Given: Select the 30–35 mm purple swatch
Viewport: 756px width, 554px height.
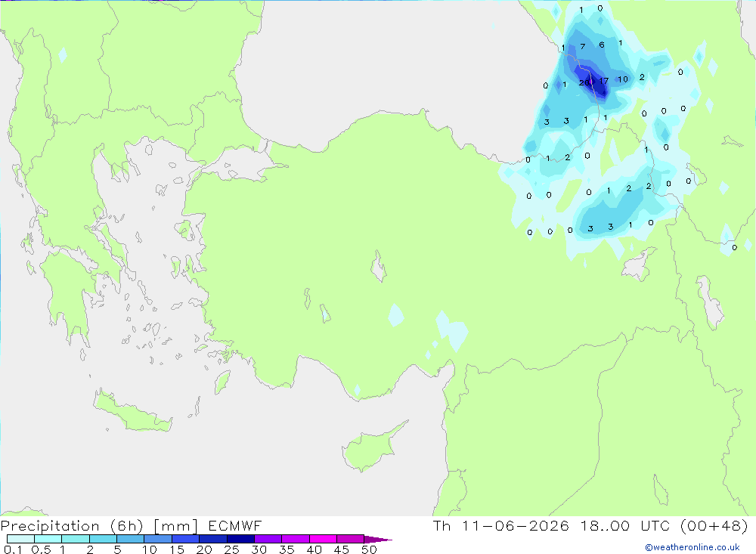Looking at the screenshot, I should click(268, 539).
